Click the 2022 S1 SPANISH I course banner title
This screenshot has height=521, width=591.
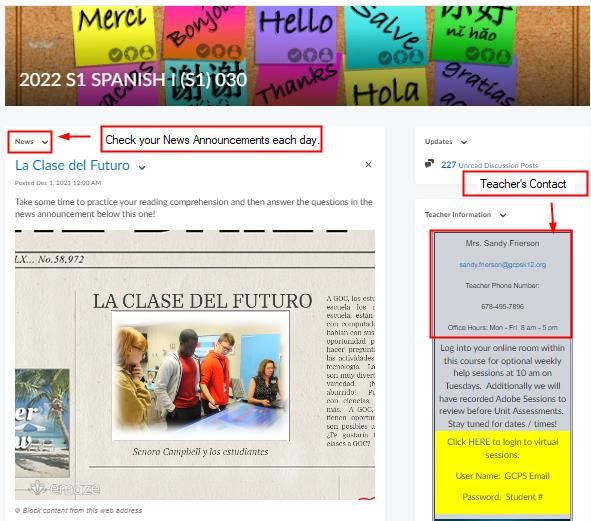133,80
